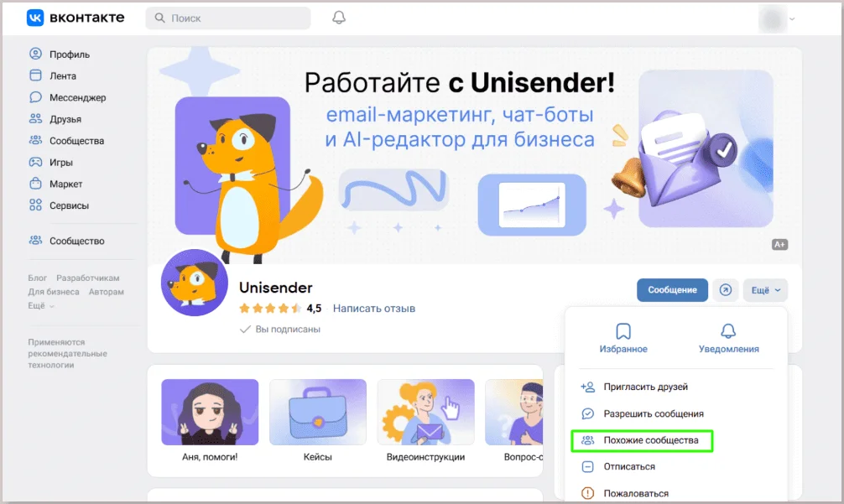
Task: Open Игры gamepad icon
Action: pyautogui.click(x=35, y=161)
